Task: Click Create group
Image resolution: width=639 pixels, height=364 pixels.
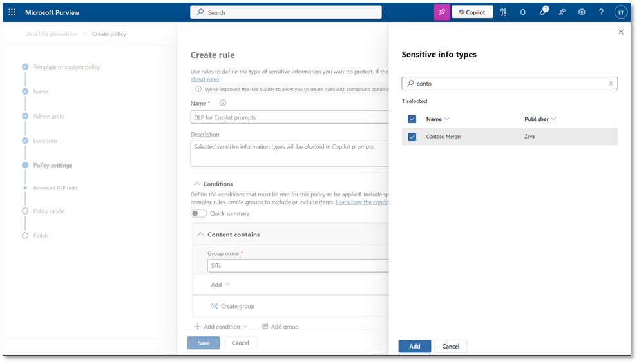Action: coord(233,306)
